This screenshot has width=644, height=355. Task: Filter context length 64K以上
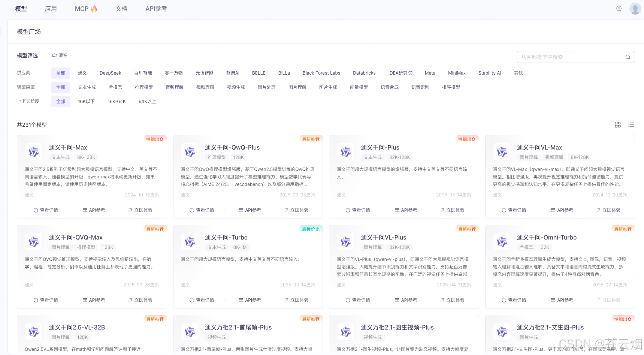pyautogui.click(x=147, y=102)
